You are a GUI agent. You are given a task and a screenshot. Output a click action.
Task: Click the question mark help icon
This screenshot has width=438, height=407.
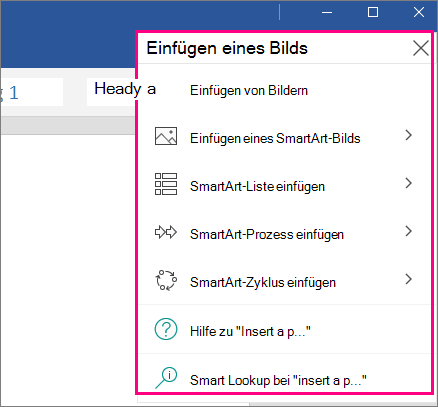click(166, 329)
